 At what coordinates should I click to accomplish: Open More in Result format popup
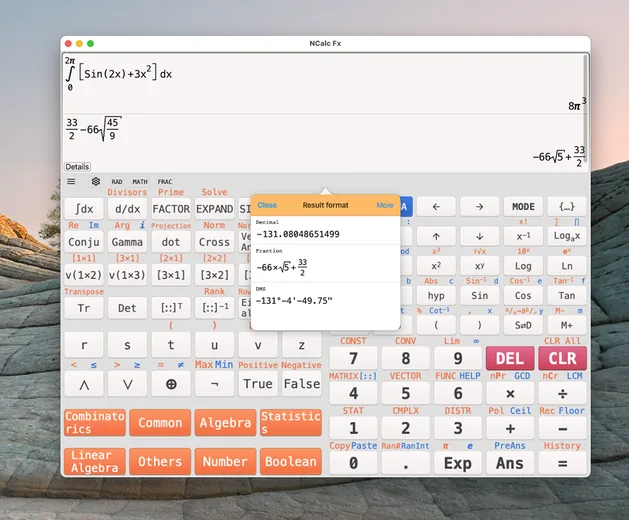click(385, 205)
